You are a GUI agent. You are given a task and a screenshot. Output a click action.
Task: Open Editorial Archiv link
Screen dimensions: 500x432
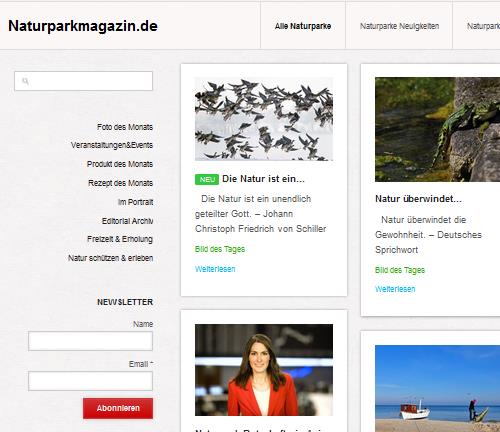(127, 221)
